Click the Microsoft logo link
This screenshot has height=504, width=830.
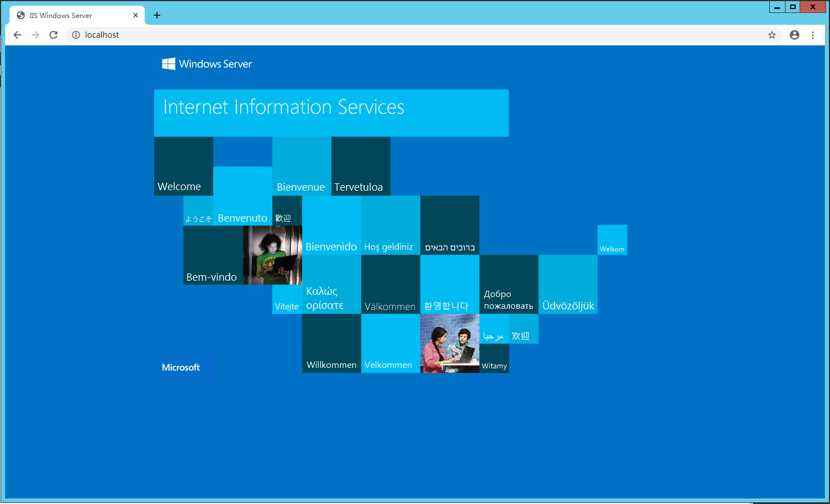point(181,367)
